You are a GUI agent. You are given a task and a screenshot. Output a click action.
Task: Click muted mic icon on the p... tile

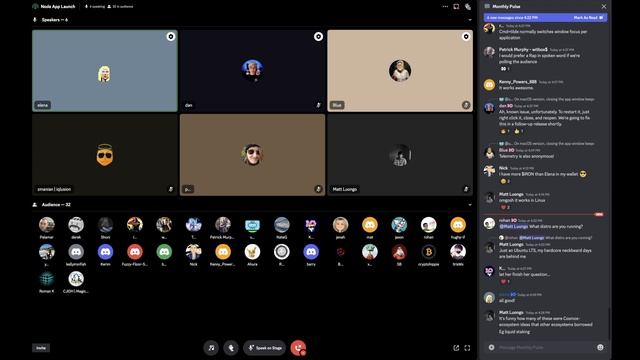click(x=318, y=189)
